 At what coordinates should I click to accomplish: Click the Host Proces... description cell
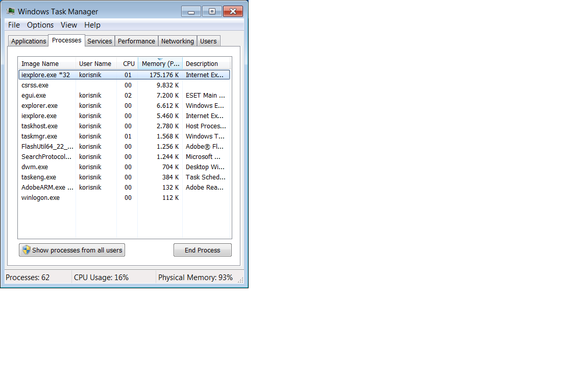206,126
